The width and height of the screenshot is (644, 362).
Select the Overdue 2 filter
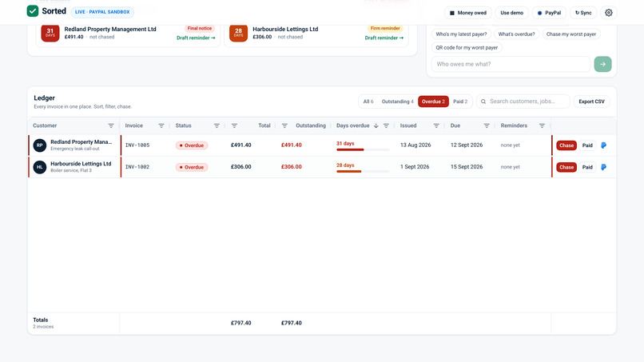(x=433, y=101)
